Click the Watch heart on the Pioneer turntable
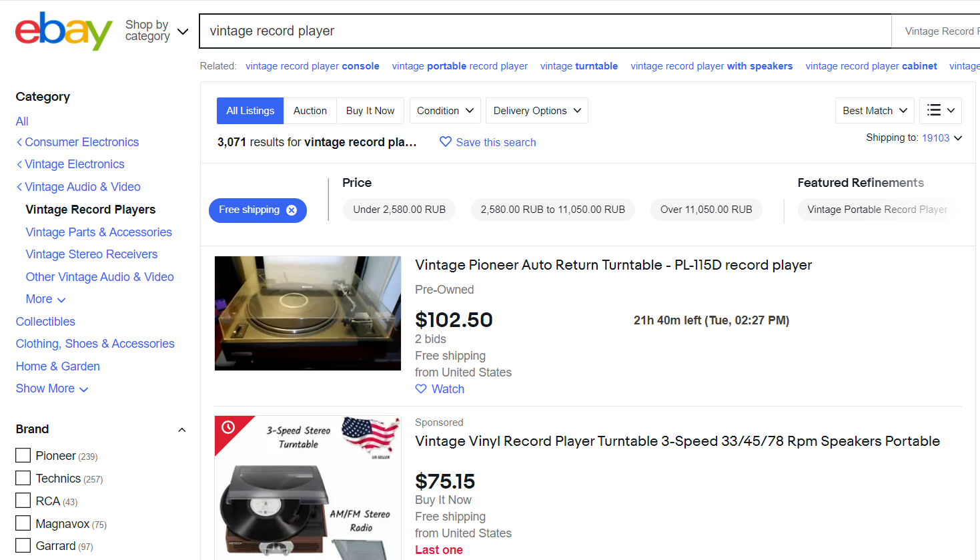 pos(420,388)
